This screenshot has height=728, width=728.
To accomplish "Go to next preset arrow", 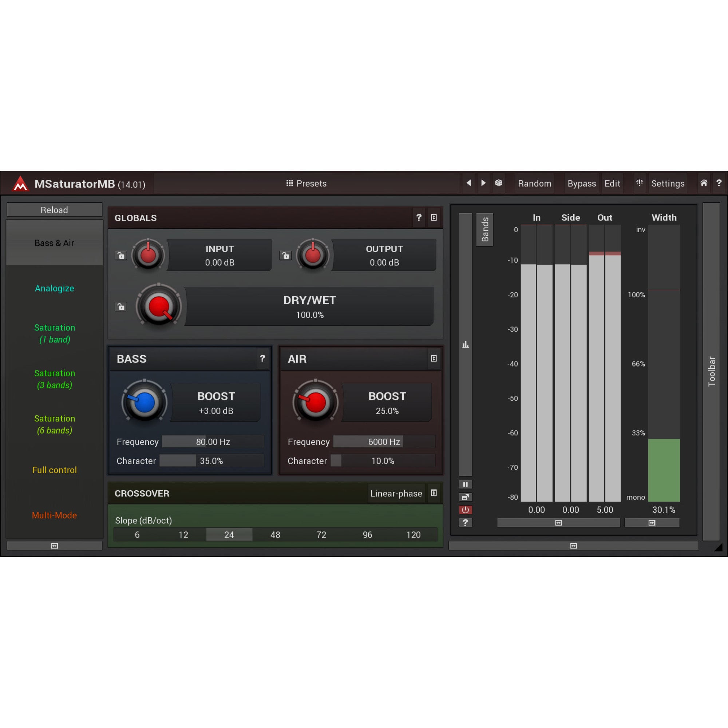I will coord(483,183).
